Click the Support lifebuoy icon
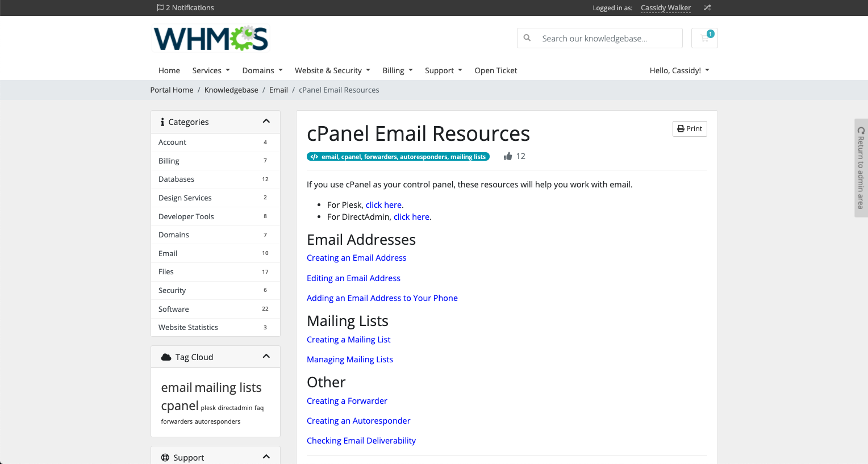Image resolution: width=868 pixels, height=464 pixels. point(165,458)
